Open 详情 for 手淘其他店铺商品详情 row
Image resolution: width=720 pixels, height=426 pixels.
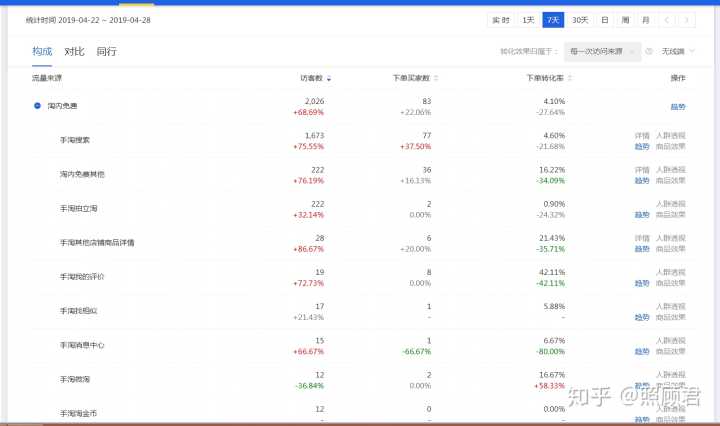click(642, 238)
